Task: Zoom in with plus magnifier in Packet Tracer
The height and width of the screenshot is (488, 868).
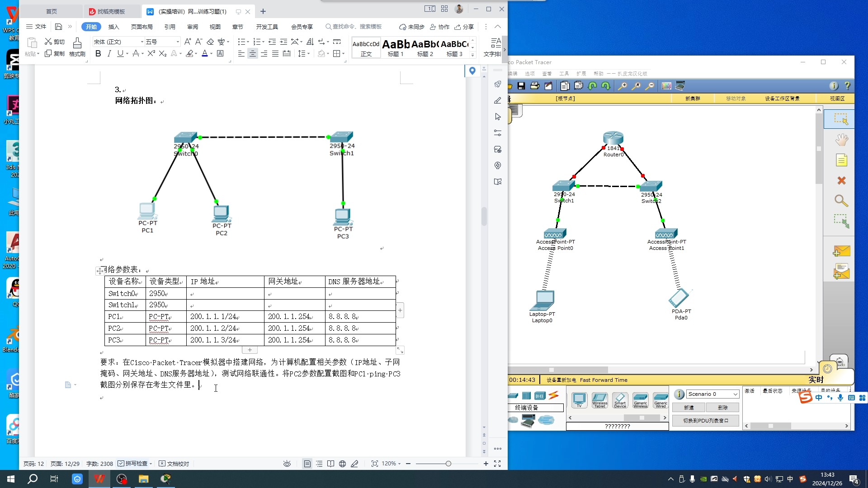Action: 623,86
